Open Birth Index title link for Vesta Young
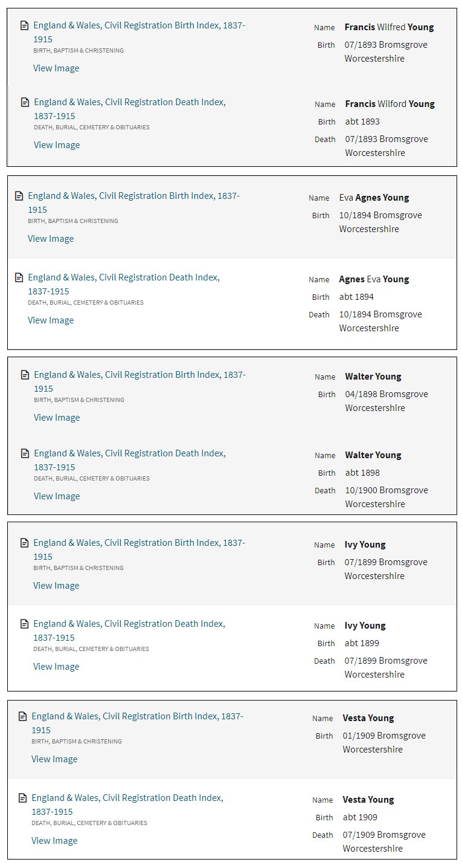 tap(137, 716)
